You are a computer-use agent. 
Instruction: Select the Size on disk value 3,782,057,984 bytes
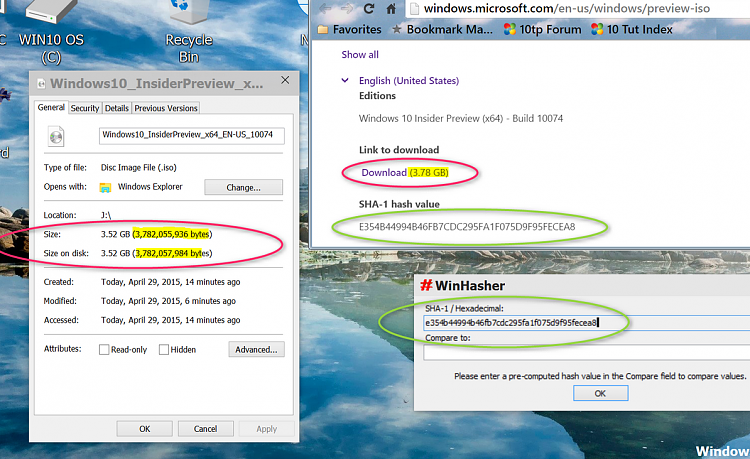point(173,253)
